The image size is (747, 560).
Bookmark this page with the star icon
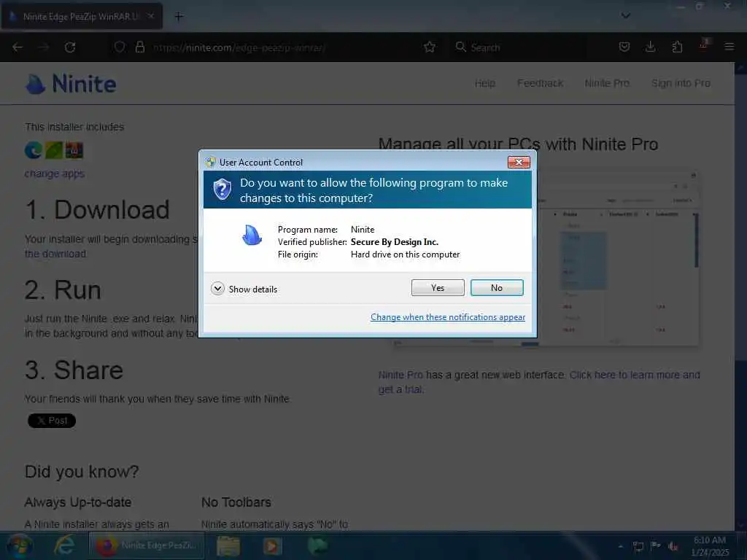[x=429, y=47]
